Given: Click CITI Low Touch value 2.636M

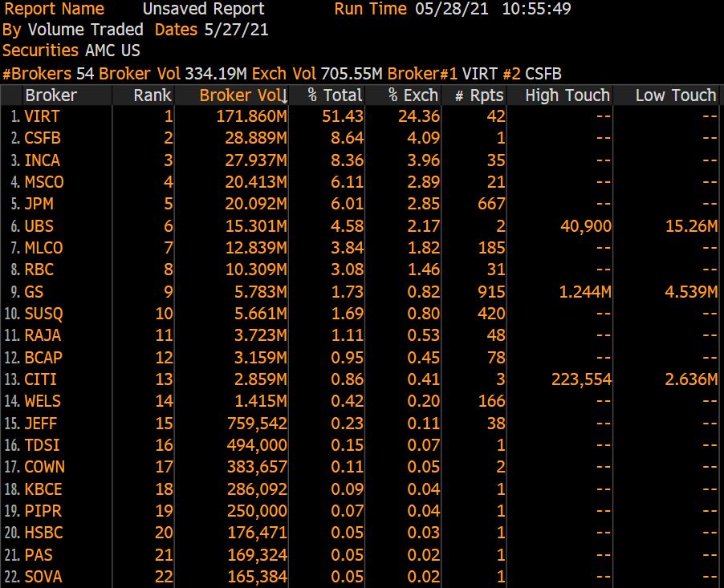Looking at the screenshot, I should tap(691, 379).
